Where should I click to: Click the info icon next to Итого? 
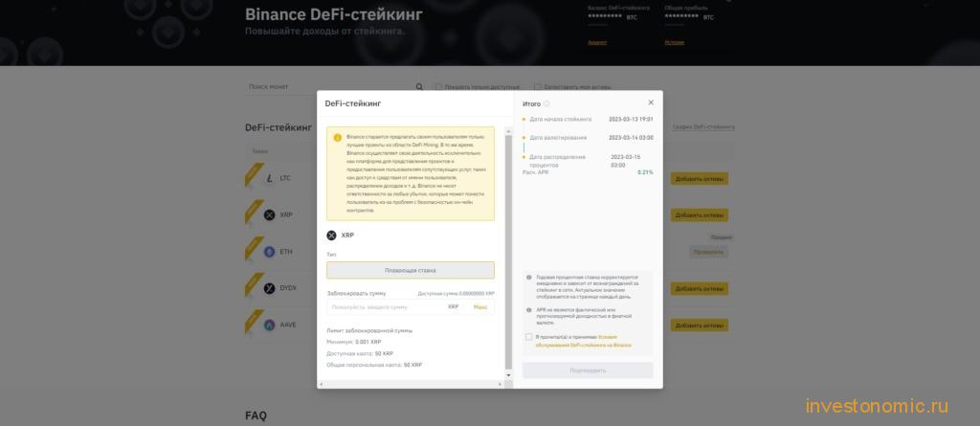point(546,103)
